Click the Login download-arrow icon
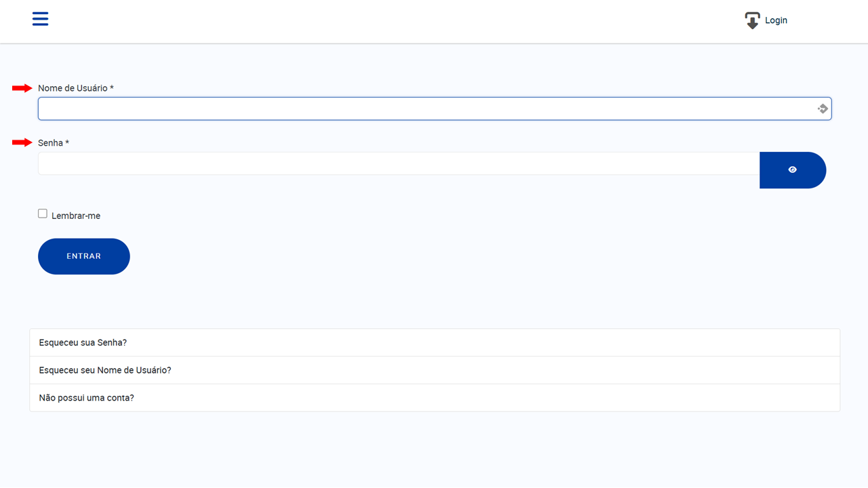The height and width of the screenshot is (488, 868). [752, 20]
